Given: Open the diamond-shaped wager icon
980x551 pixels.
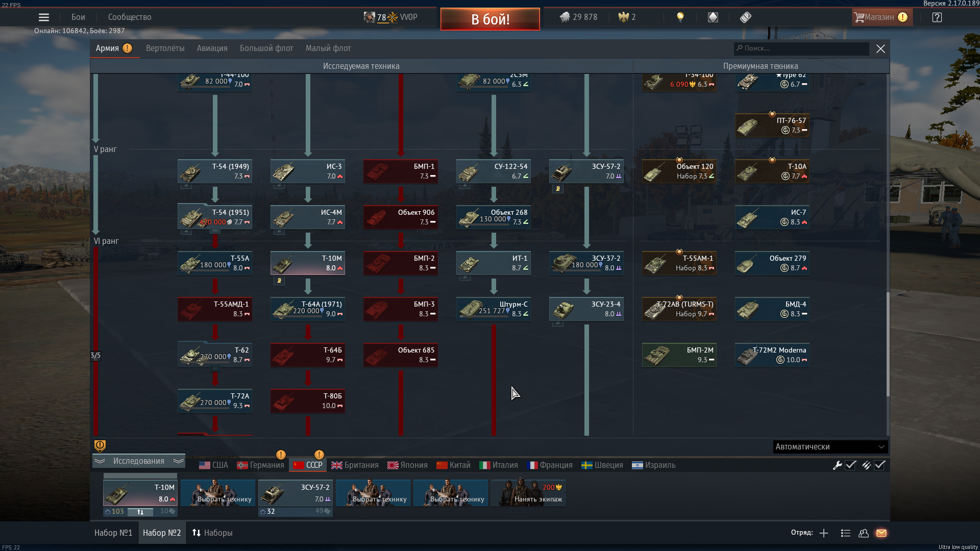Looking at the screenshot, I should (713, 17).
